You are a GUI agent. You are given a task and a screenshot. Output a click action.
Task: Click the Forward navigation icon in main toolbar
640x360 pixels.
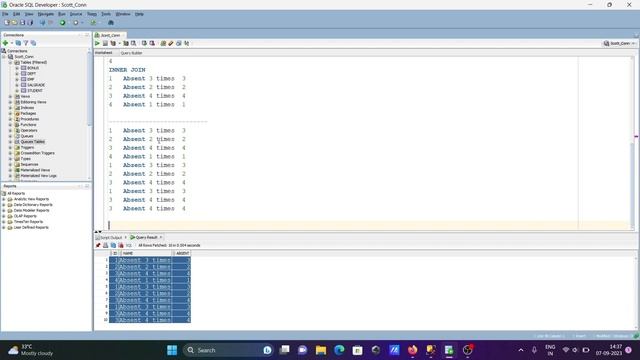(76, 23)
